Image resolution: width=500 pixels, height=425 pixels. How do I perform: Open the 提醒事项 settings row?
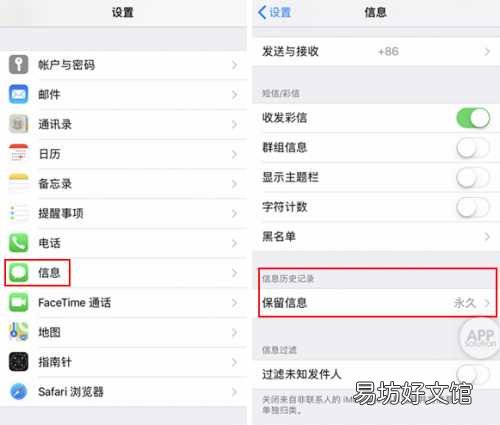[123, 213]
